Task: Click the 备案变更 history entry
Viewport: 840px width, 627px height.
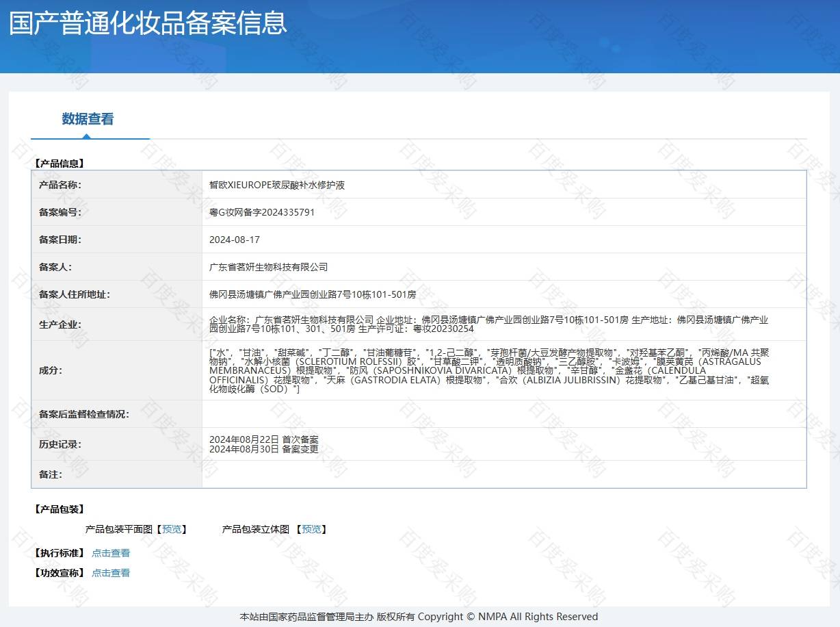Action: click(x=263, y=450)
